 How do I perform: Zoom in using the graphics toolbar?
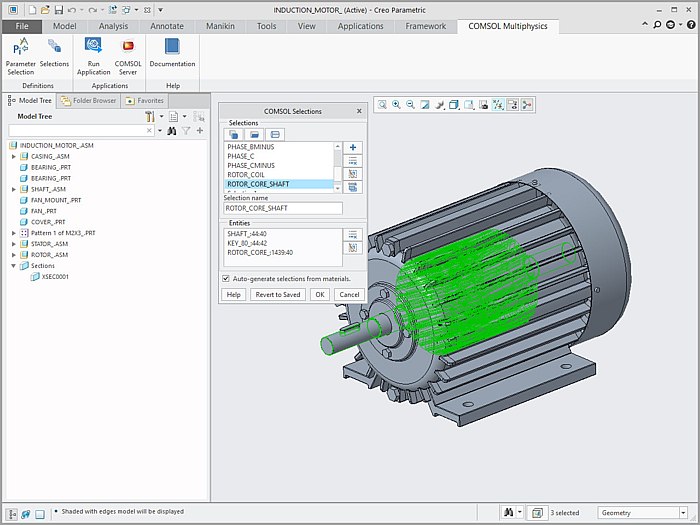tap(396, 104)
